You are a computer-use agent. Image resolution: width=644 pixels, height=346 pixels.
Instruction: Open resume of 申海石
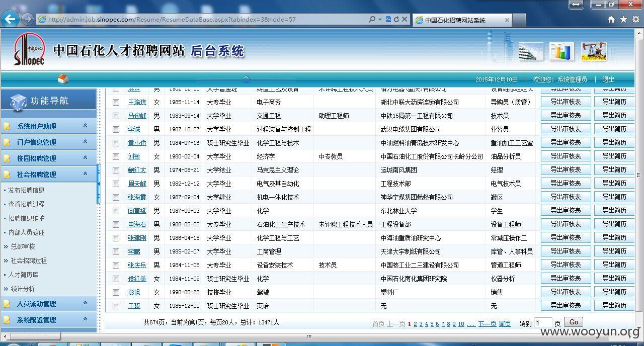coord(137,224)
